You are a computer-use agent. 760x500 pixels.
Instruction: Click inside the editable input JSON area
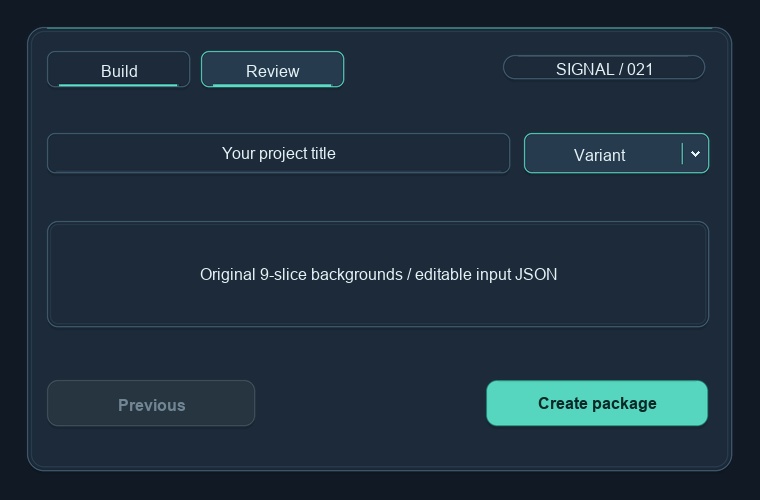coord(378,274)
